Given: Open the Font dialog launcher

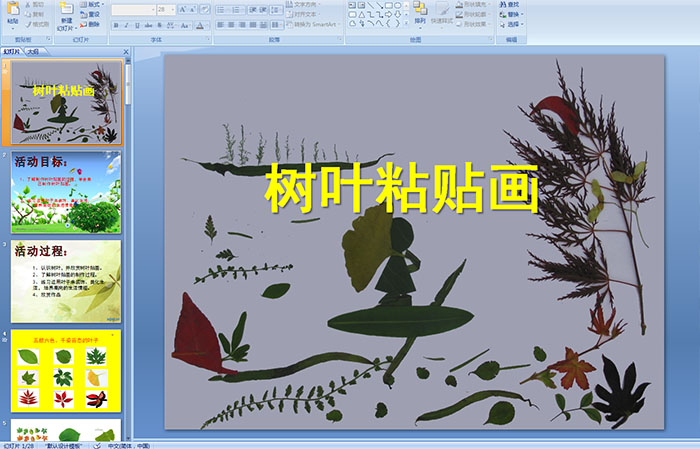Looking at the screenshot, I should (208, 39).
